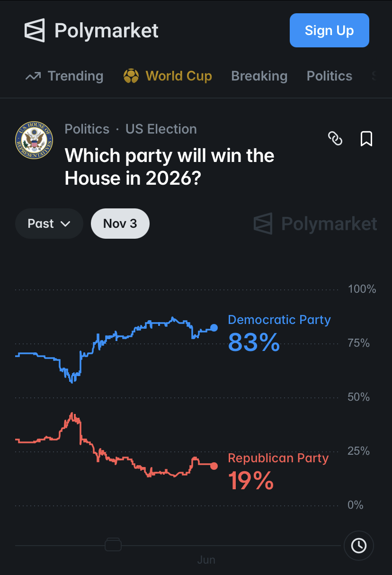This screenshot has height=575, width=392.
Task: Bookmark this House 2026 market
Action: (x=366, y=139)
